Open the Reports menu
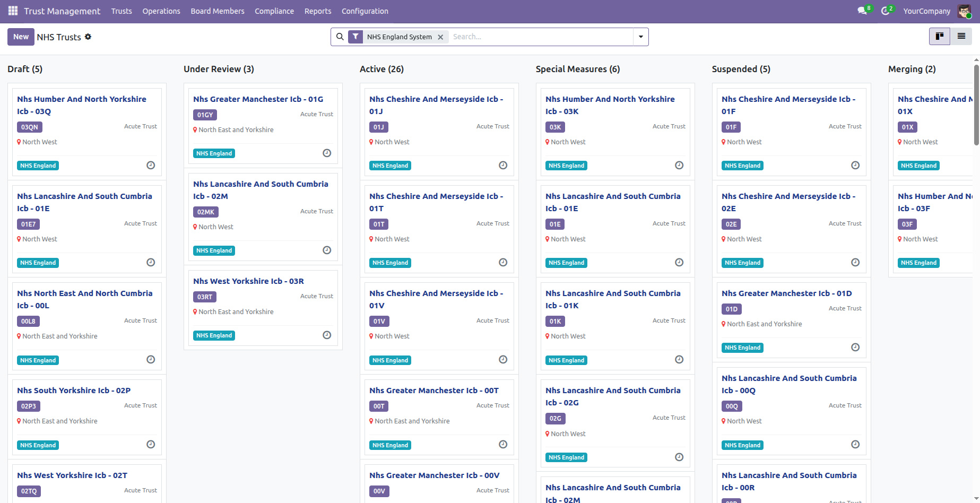 tap(318, 11)
